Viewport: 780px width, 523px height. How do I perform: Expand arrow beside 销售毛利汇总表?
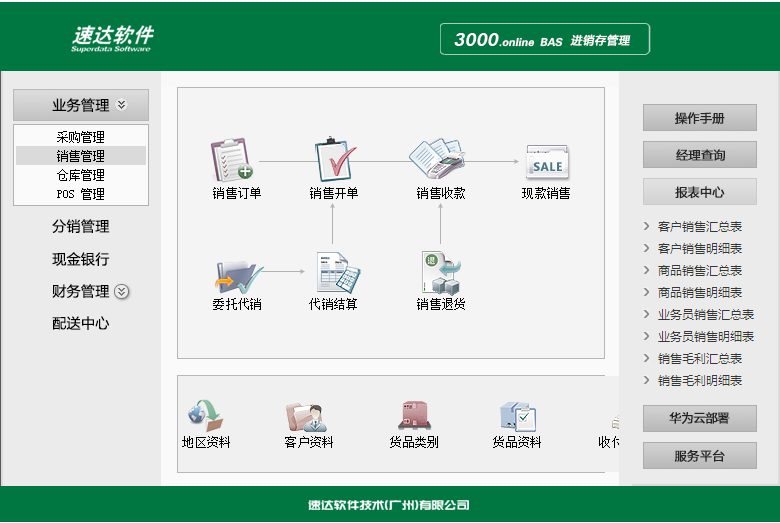[646, 358]
